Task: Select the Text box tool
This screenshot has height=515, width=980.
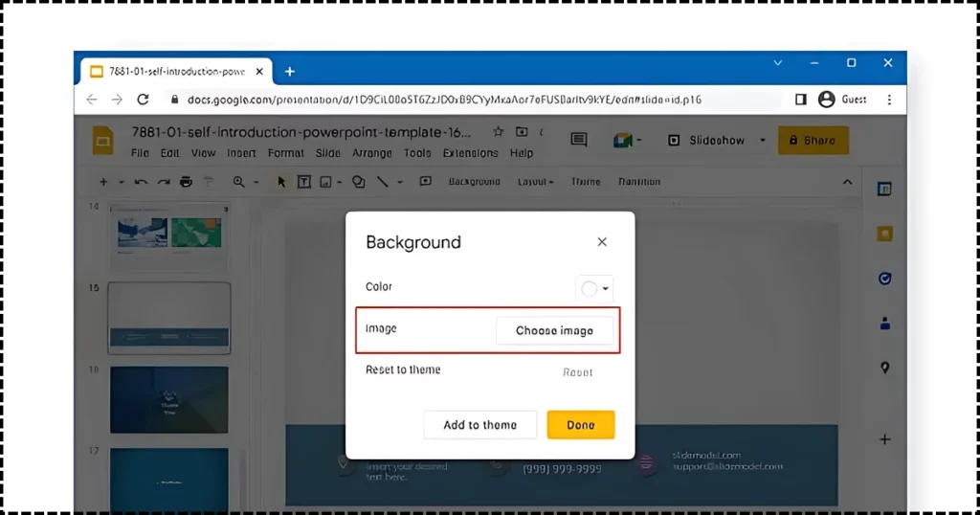Action: pyautogui.click(x=303, y=182)
